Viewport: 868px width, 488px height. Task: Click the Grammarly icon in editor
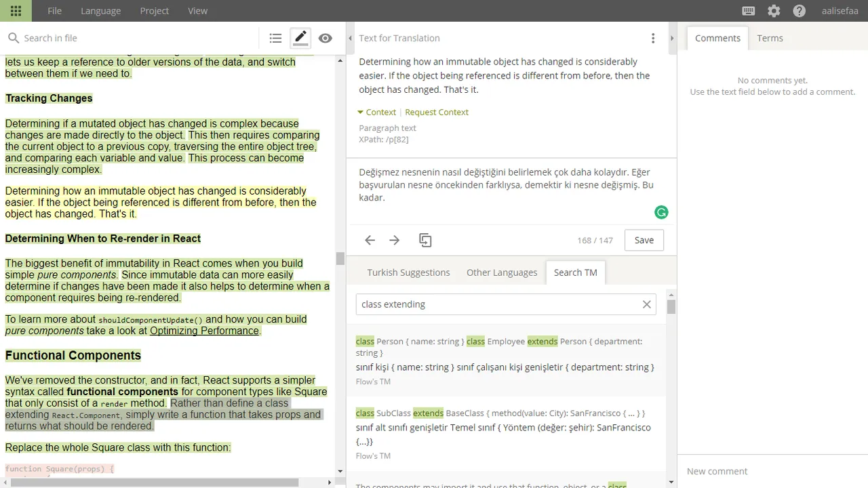[661, 212]
